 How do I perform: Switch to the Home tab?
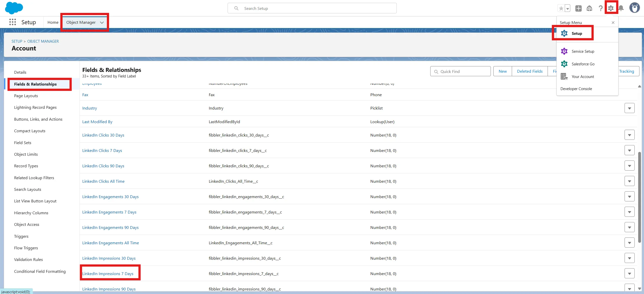53,22
